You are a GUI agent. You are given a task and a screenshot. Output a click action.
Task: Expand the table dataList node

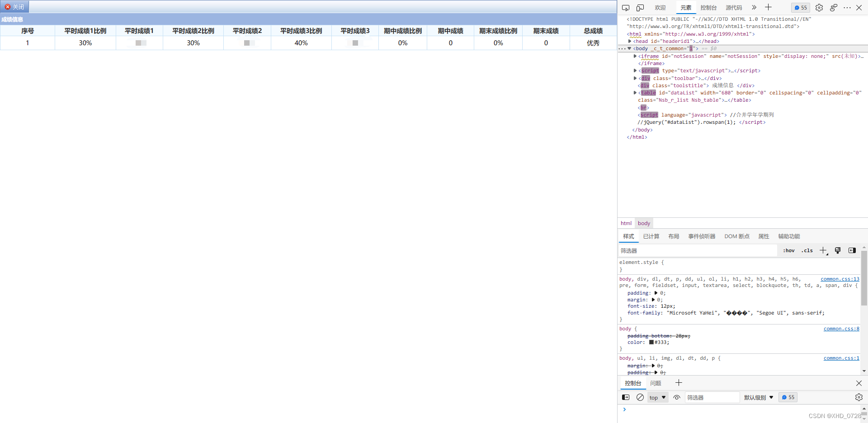pyautogui.click(x=635, y=93)
